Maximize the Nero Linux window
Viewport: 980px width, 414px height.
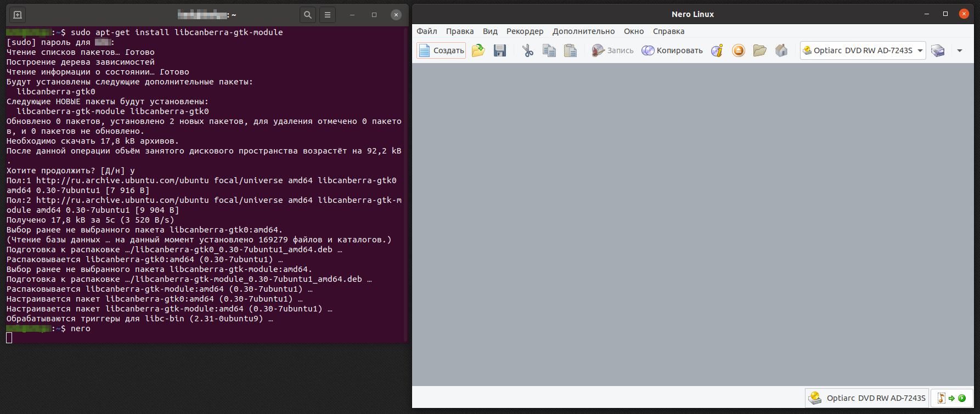(945, 14)
